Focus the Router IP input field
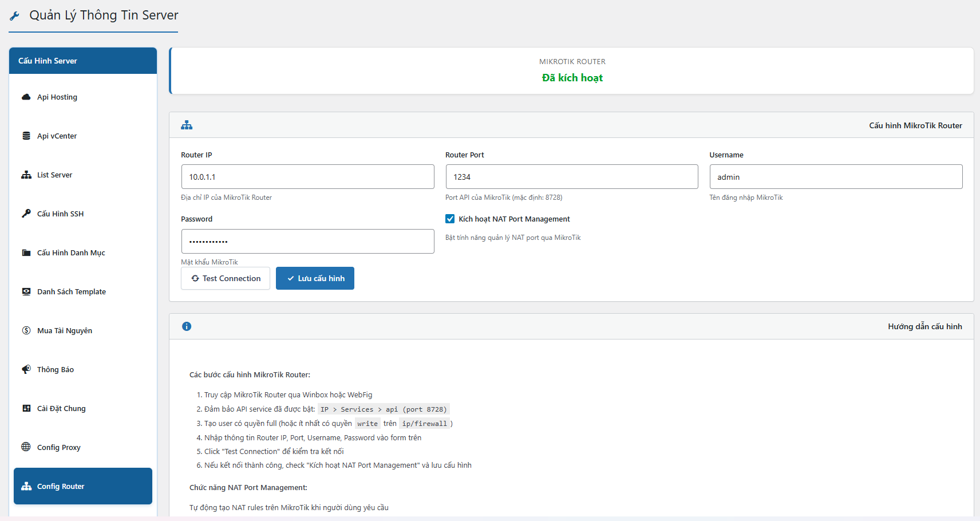980x521 pixels. [x=307, y=177]
